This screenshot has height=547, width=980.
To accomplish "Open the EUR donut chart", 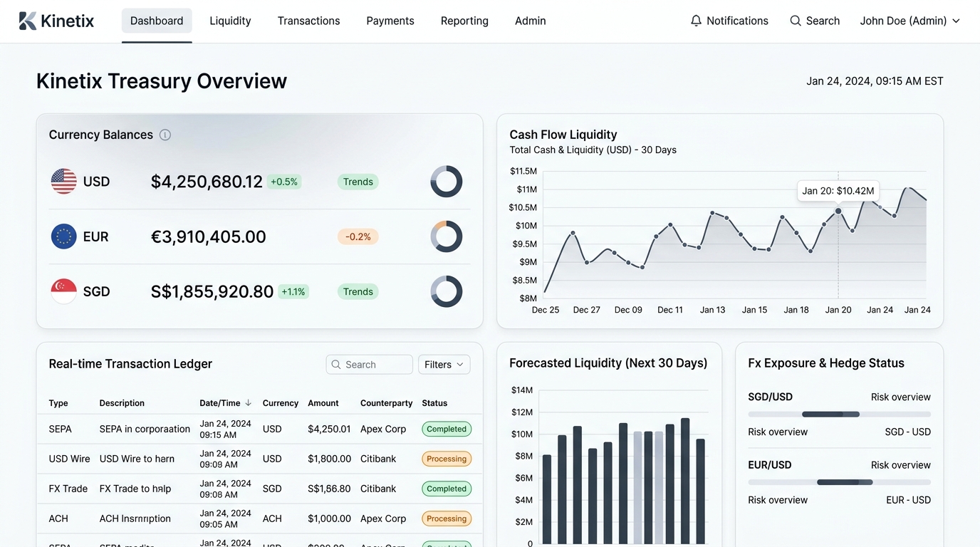I will [447, 236].
